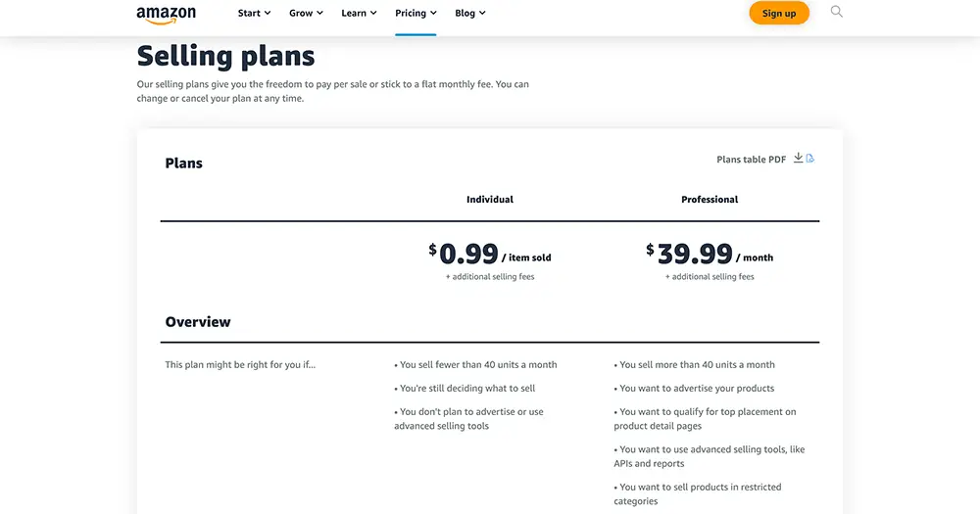Image resolution: width=980 pixels, height=514 pixels.
Task: Open the Pricing menu in the navigation bar
Action: coord(416,13)
